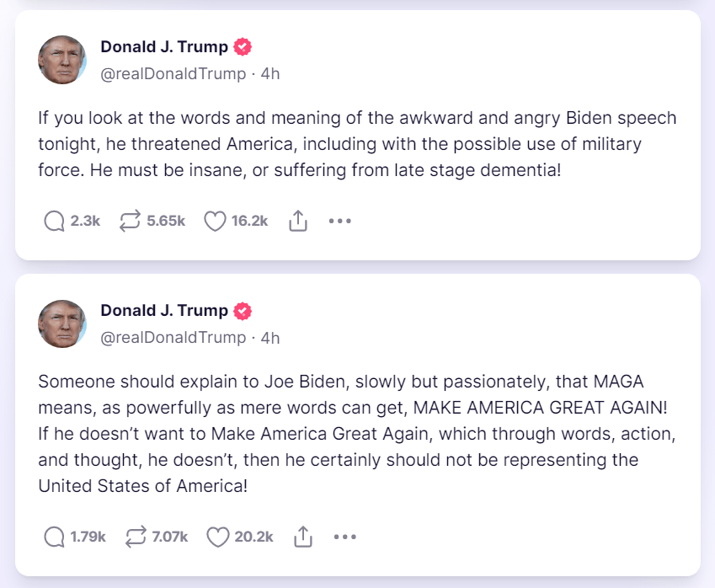Like the post with 20.2k likes
This screenshot has width=715, height=588.
[218, 537]
